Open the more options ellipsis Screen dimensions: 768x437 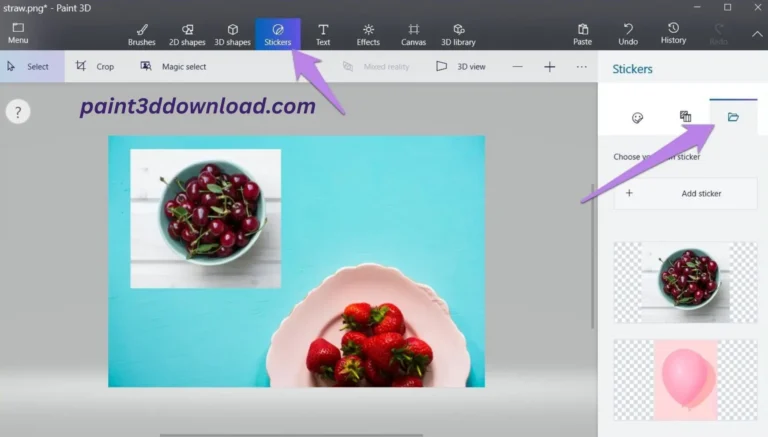(x=581, y=67)
